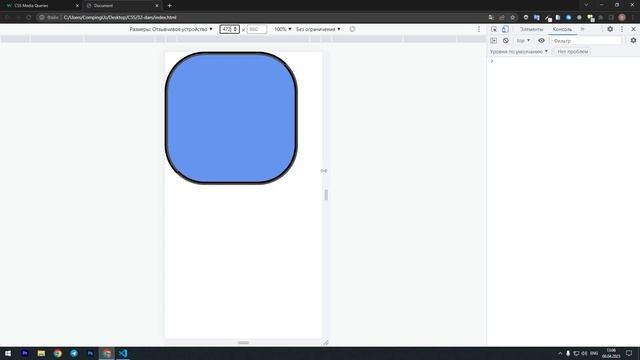Open Windows Start menu
Viewport: 640px width, 360px height.
coord(8,353)
